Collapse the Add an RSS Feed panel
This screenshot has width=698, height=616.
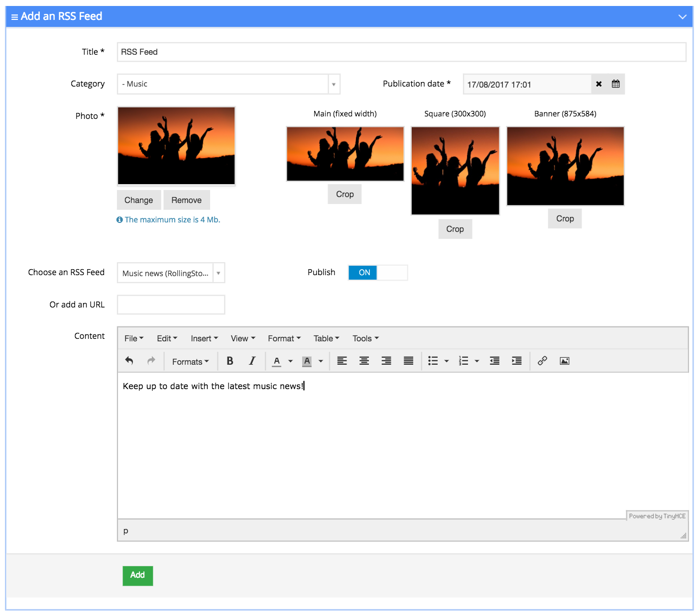pos(683,17)
